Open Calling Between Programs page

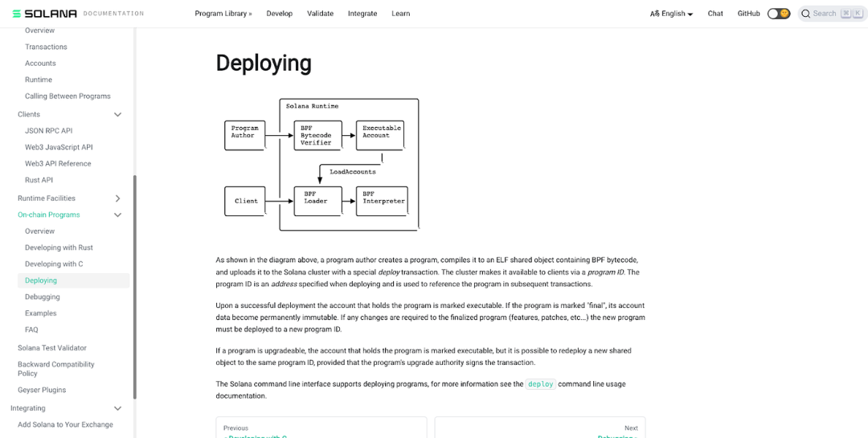click(x=68, y=96)
